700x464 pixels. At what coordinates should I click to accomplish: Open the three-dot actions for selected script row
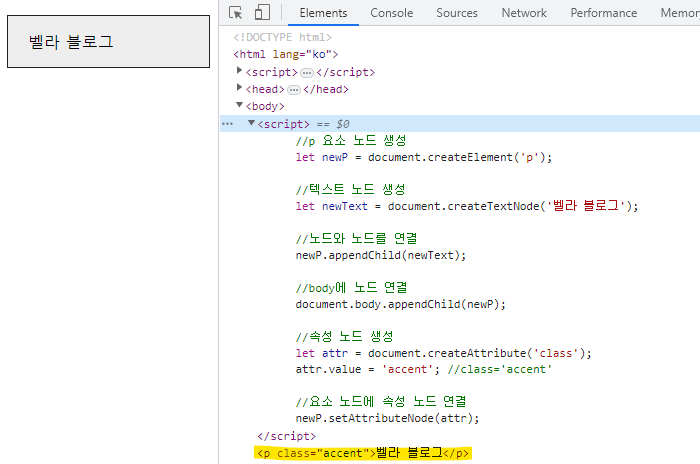(228, 124)
